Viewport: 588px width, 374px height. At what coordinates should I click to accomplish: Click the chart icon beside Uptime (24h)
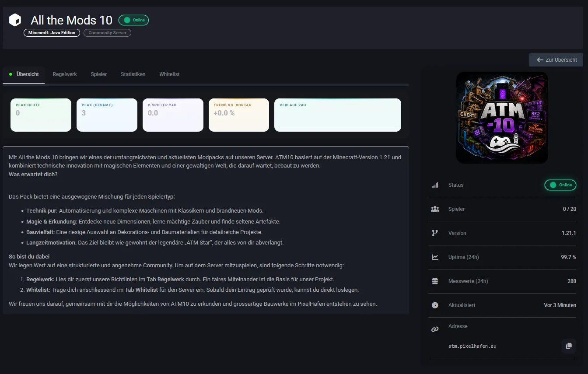click(435, 257)
